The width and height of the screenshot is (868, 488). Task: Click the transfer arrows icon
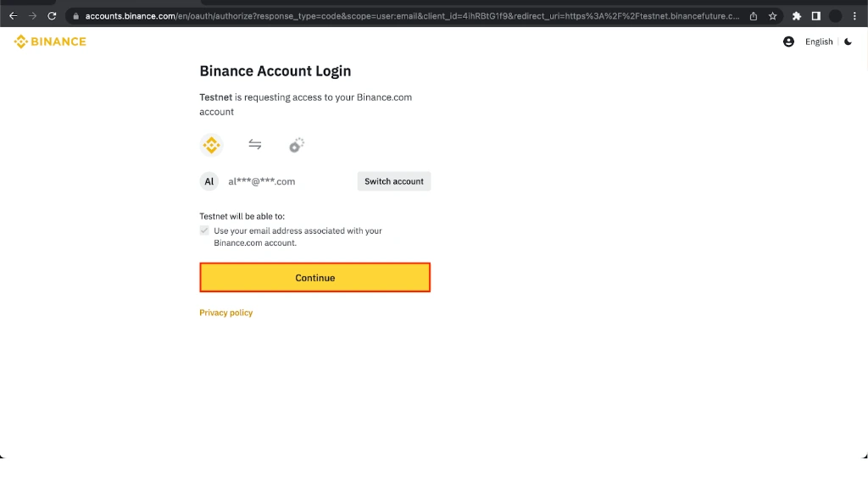254,144
